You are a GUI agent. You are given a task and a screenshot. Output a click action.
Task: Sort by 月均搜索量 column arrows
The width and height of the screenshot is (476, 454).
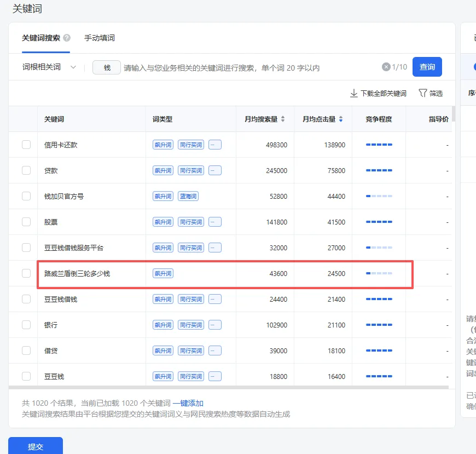283,119
